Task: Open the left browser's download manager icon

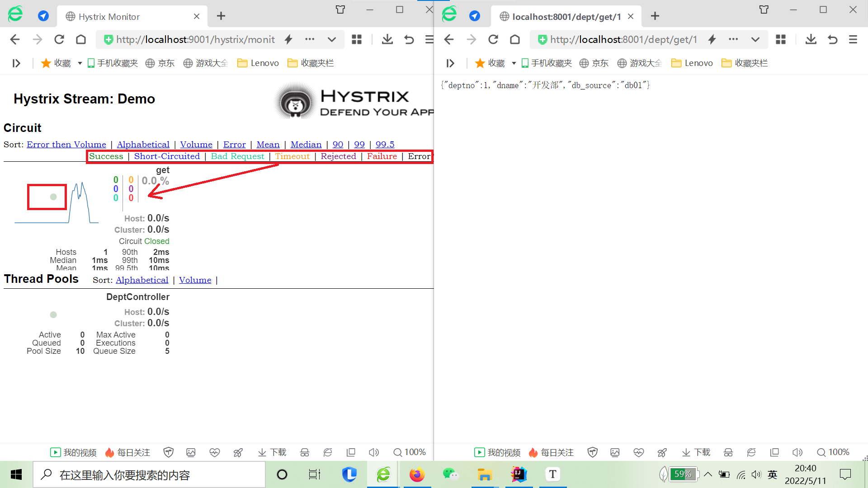Action: coord(387,40)
